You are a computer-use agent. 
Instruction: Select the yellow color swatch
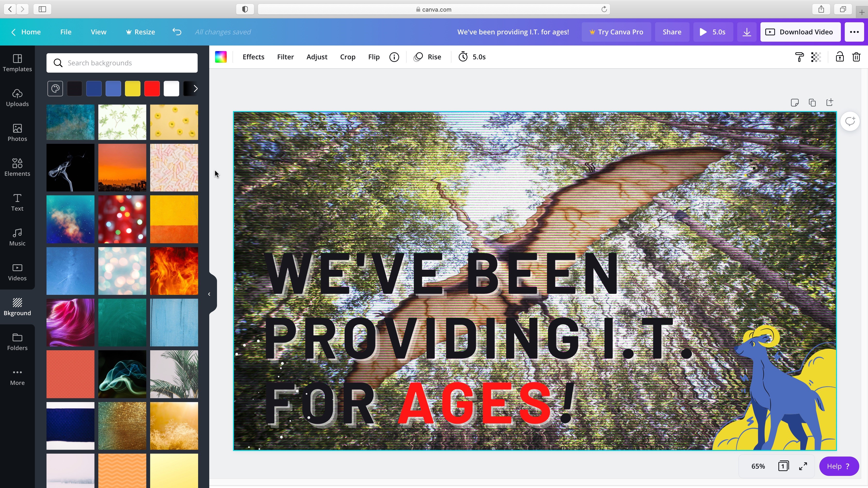tap(132, 89)
